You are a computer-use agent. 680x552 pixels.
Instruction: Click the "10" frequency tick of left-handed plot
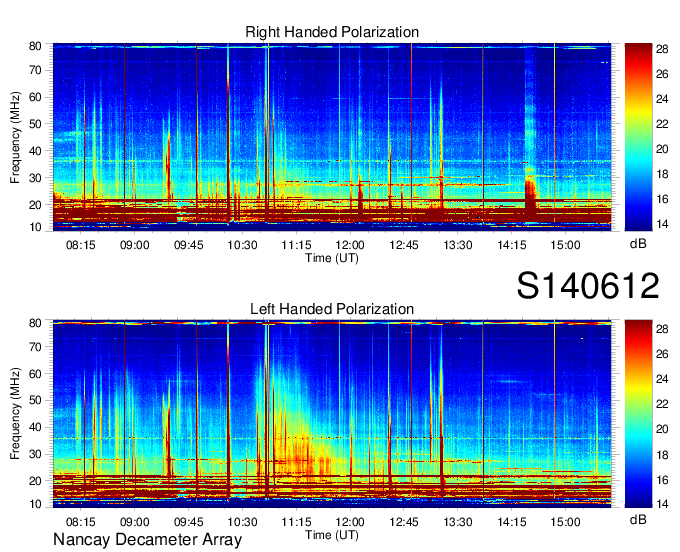click(35, 504)
